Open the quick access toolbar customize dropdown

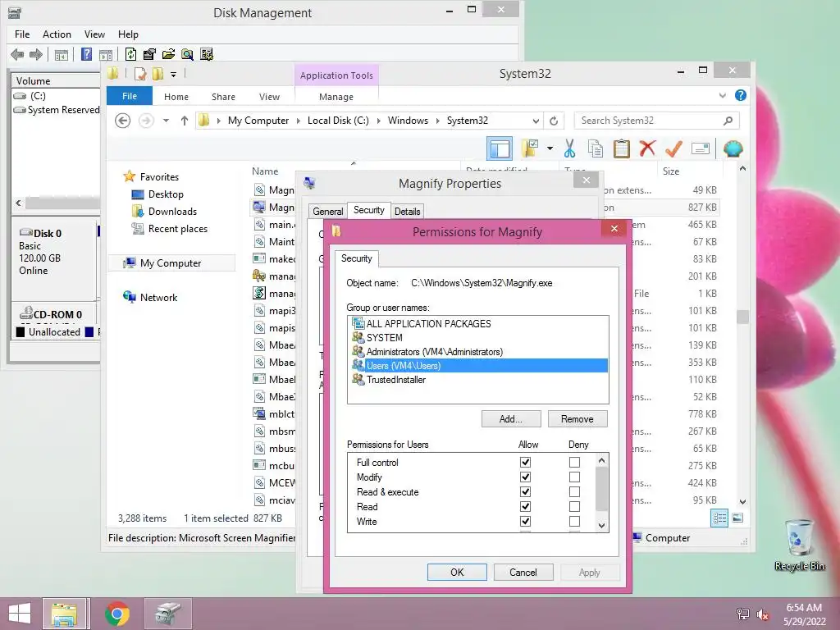pyautogui.click(x=174, y=75)
